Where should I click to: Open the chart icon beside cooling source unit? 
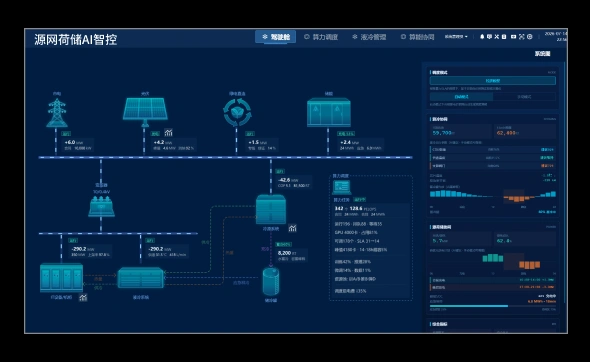point(292,228)
